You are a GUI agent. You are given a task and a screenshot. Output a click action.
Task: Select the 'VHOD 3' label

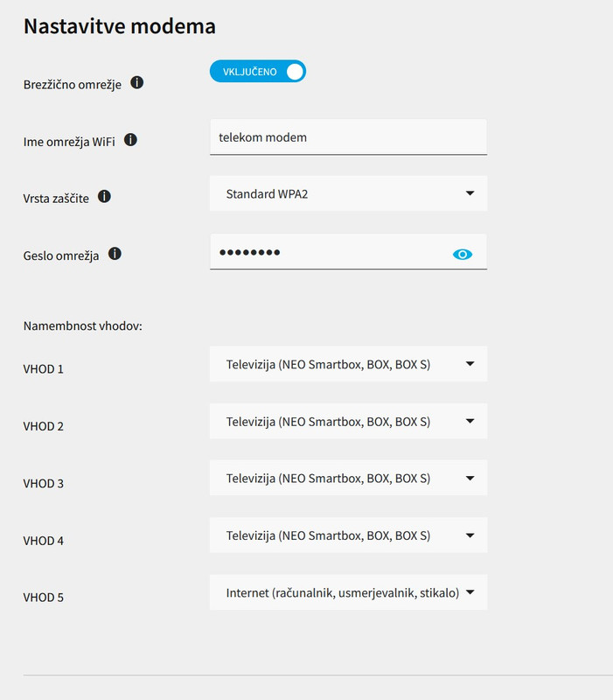pos(43,484)
